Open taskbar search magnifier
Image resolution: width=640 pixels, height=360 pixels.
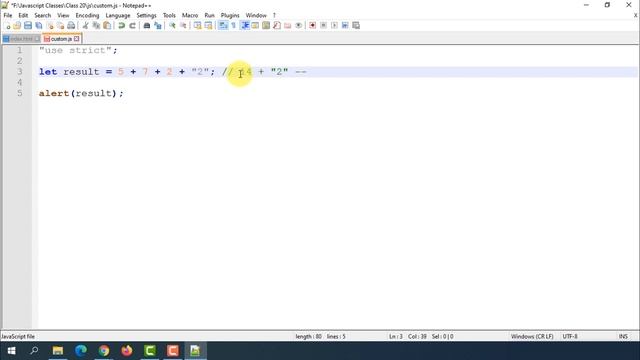click(x=34, y=351)
